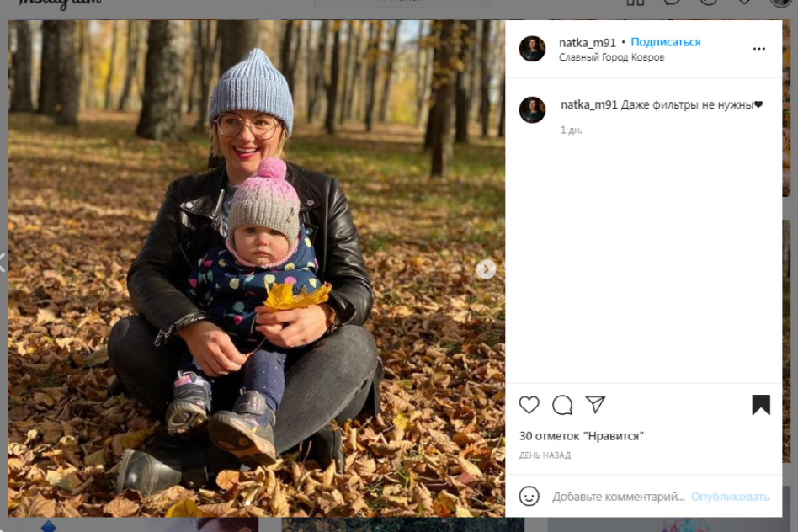Viewport: 798px width, 532px height.
Task: Click the avatar beside the caption
Action: (532, 110)
